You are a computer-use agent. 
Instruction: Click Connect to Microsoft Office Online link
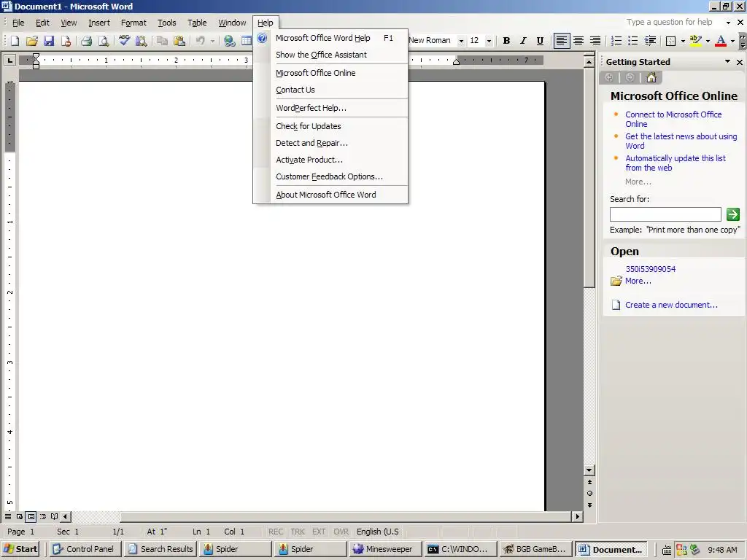(x=673, y=119)
